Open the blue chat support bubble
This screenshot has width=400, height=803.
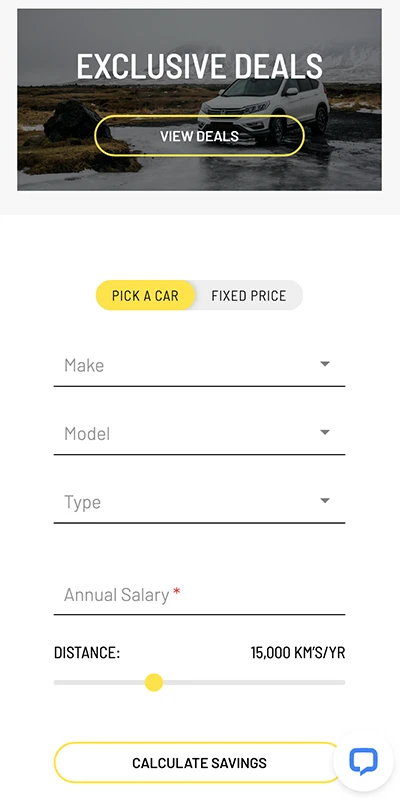point(364,762)
